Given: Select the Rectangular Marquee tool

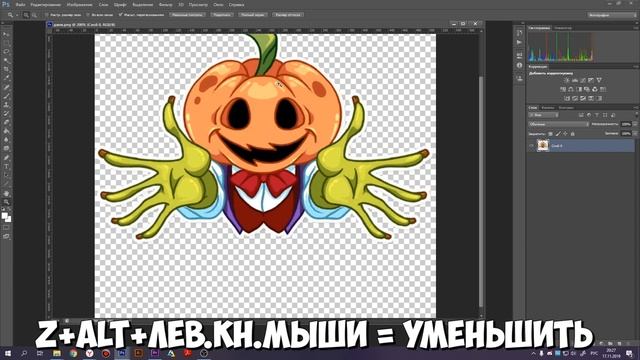Looking at the screenshot, I should tap(6, 43).
